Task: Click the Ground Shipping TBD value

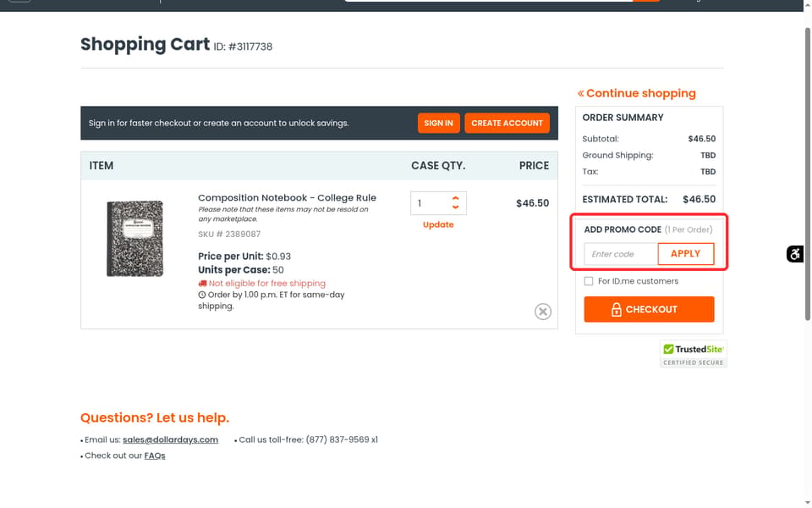Action: pos(708,156)
